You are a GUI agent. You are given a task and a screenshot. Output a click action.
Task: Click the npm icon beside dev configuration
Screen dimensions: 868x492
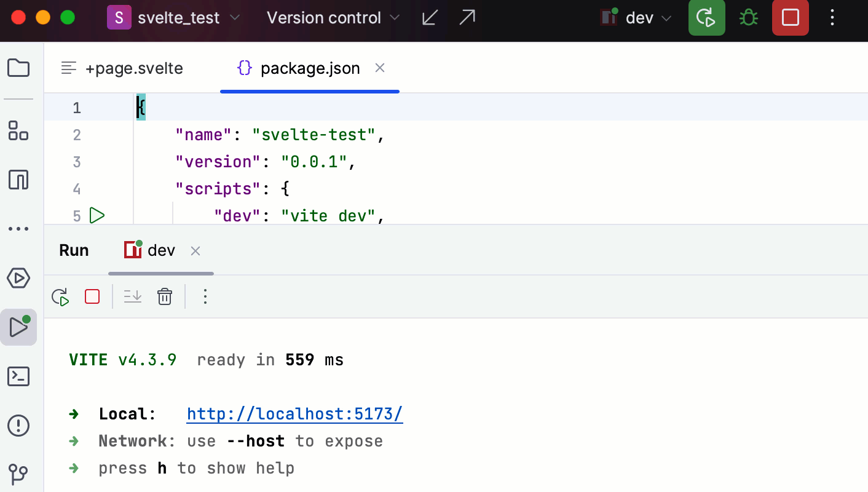point(609,17)
